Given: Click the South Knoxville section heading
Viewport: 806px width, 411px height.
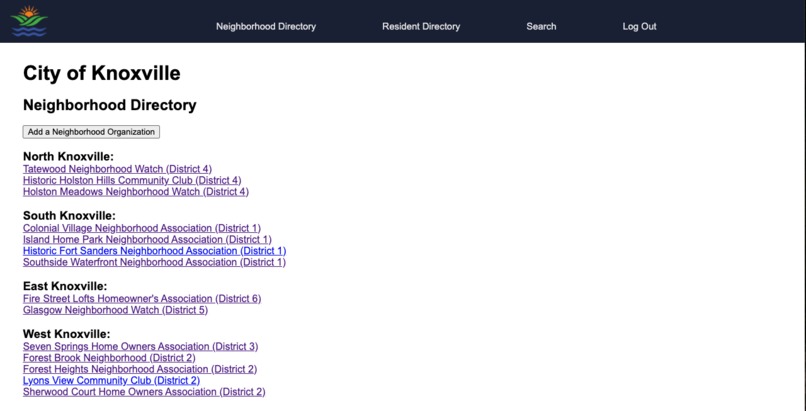Looking at the screenshot, I should click(x=69, y=216).
